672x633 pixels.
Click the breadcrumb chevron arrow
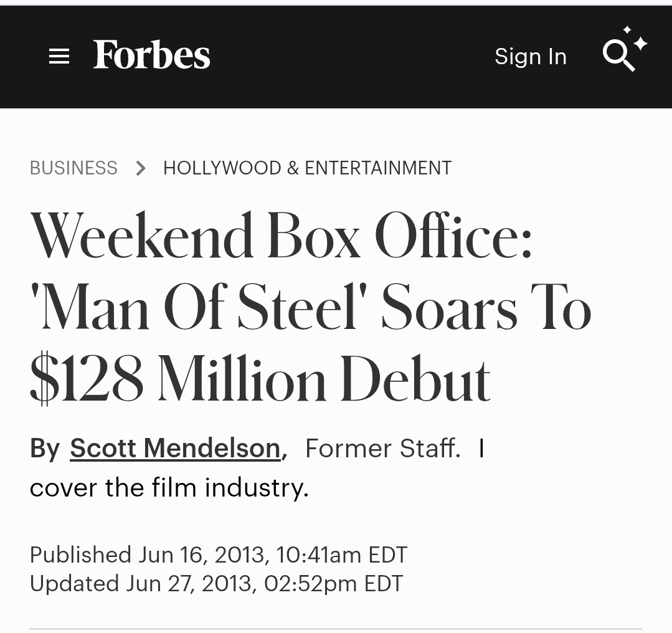coord(140,168)
